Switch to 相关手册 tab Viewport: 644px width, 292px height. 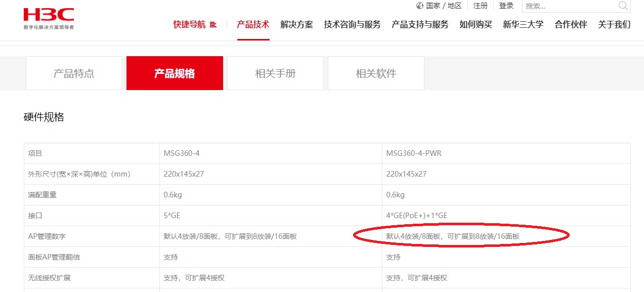[275, 73]
